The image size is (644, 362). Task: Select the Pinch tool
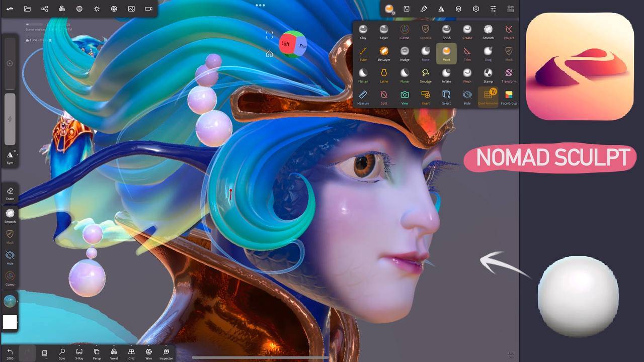coord(467,75)
